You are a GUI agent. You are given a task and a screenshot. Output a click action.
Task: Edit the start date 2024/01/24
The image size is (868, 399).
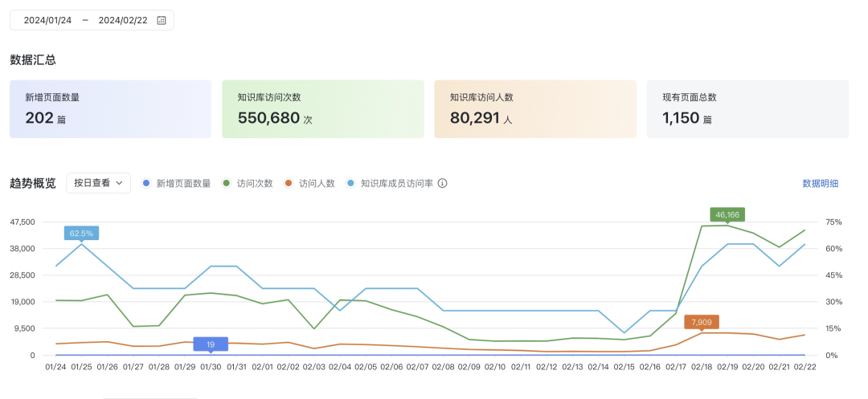tap(47, 20)
